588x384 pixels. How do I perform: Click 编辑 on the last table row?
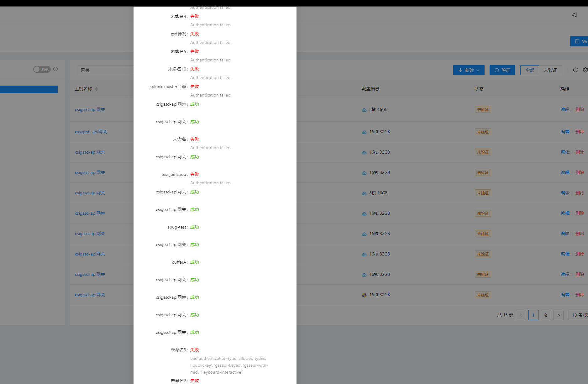565,295
